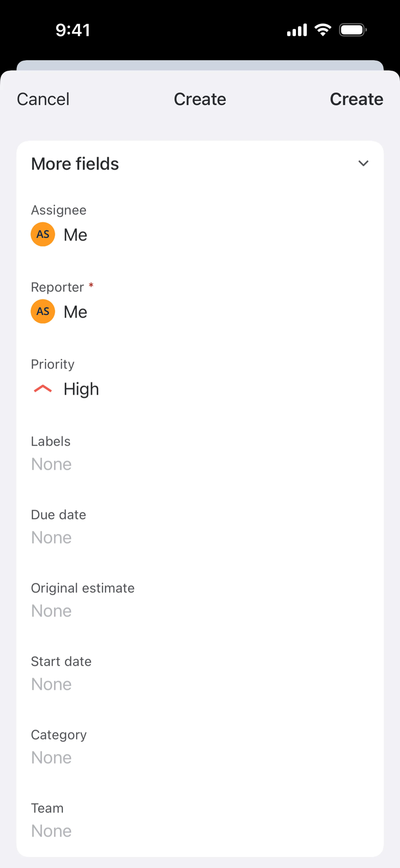The height and width of the screenshot is (868, 400).
Task: Open the Reporter Me picker
Action: pos(75,312)
